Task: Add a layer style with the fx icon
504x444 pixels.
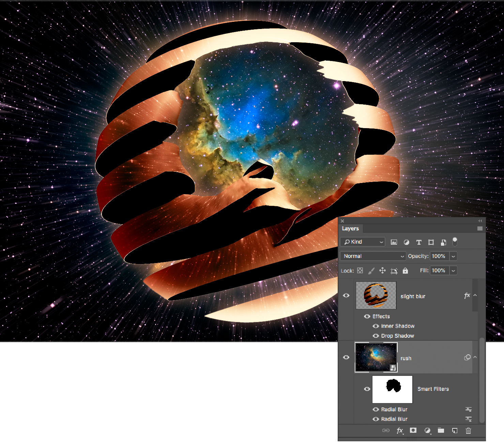Action: 400,430
